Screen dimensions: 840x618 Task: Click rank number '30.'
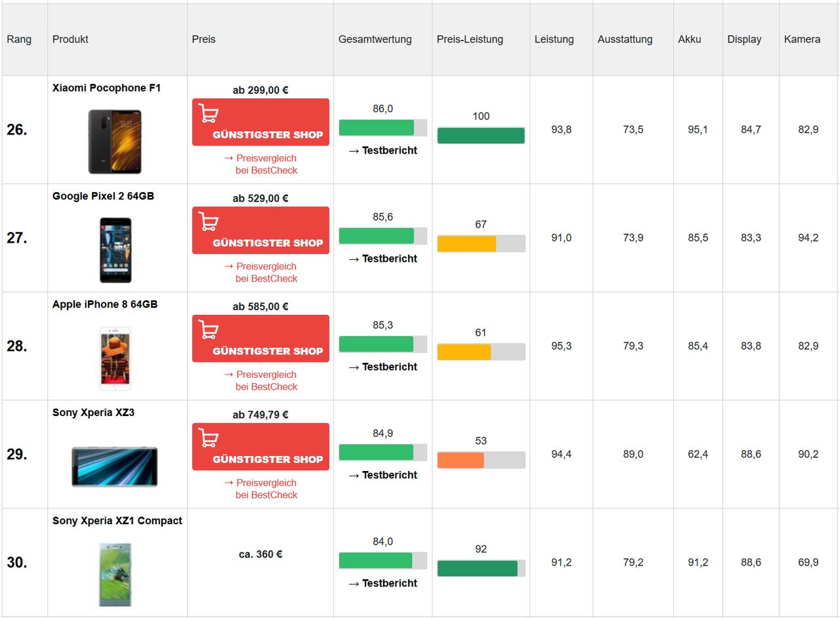tap(17, 563)
